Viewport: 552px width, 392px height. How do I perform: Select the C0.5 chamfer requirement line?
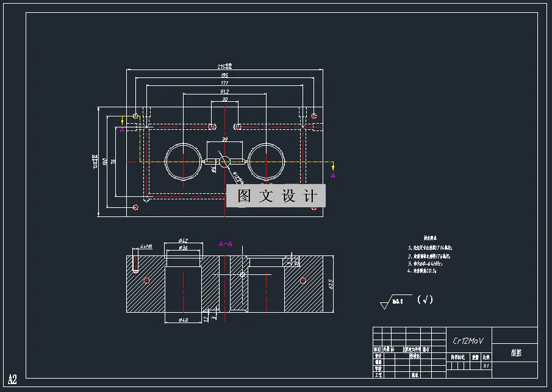[x=421, y=271]
